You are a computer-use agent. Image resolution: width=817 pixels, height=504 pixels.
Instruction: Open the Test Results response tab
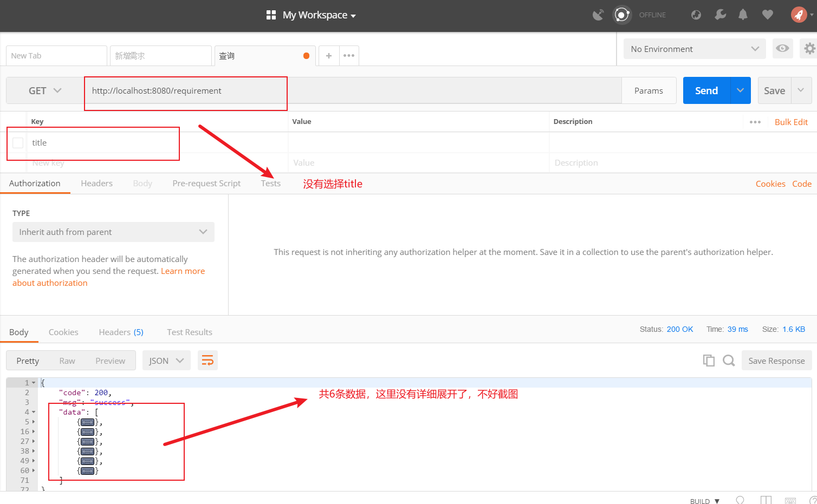189,332
